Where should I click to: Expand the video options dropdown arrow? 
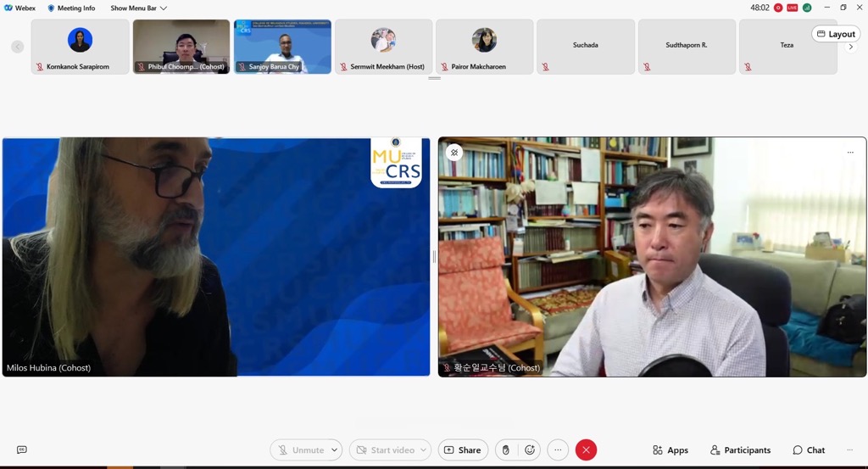point(423,450)
